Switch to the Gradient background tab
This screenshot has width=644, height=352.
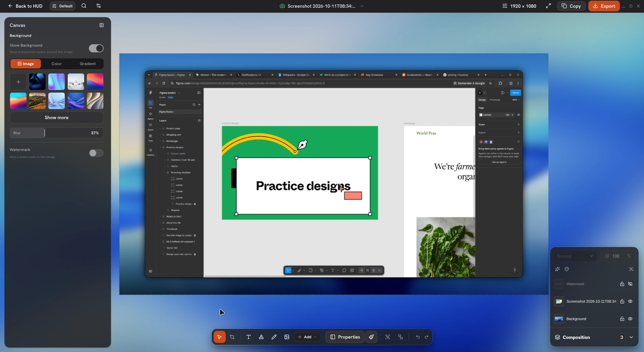click(x=88, y=64)
